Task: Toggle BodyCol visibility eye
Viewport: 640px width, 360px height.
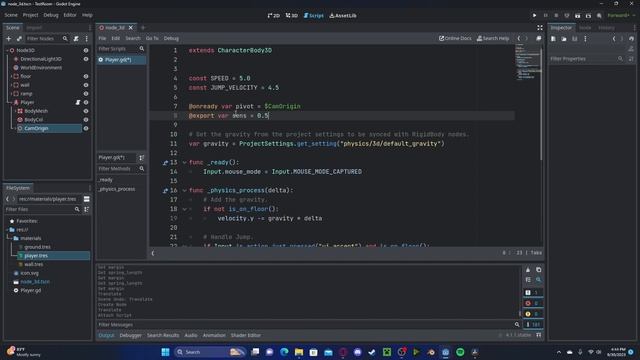Action: (86, 120)
